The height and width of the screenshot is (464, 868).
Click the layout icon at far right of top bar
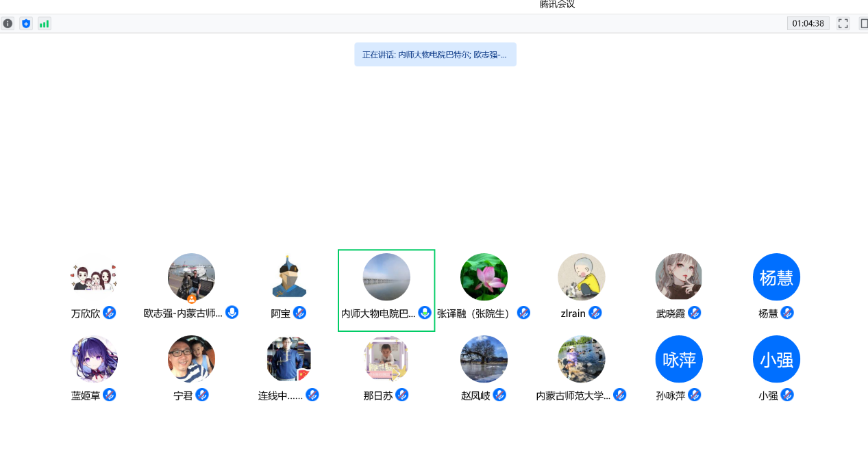[864, 23]
